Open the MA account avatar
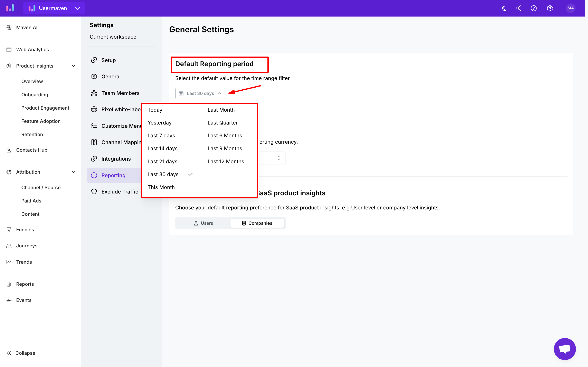The width and height of the screenshot is (588, 367). point(570,8)
